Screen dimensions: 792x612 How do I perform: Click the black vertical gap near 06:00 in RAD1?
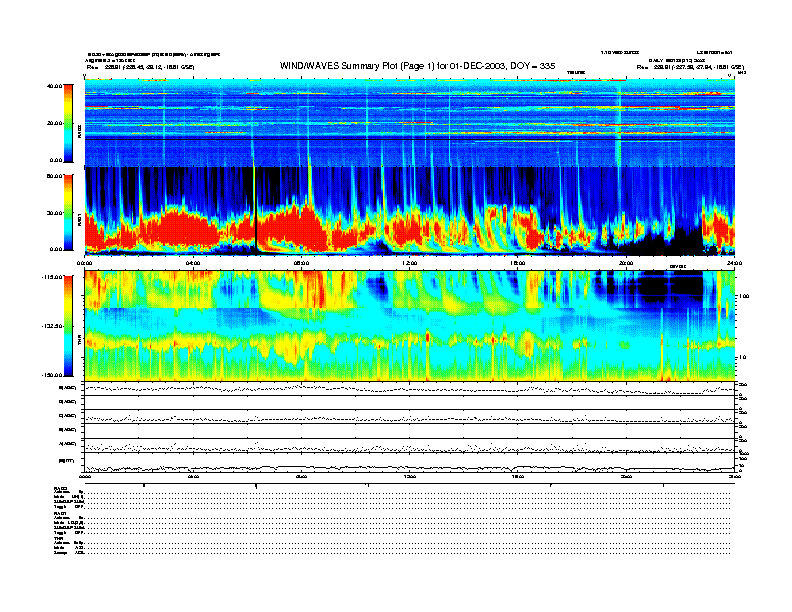tap(256, 222)
